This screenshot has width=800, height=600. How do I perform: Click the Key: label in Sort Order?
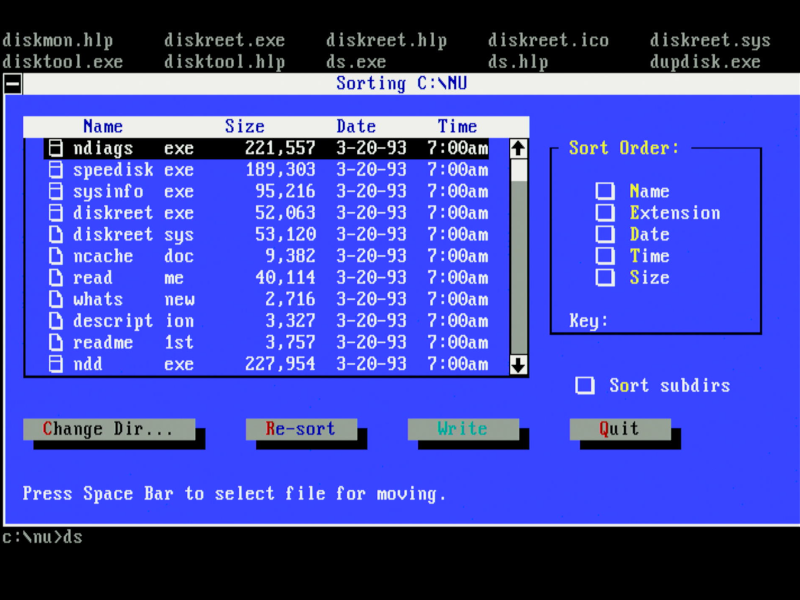click(589, 321)
